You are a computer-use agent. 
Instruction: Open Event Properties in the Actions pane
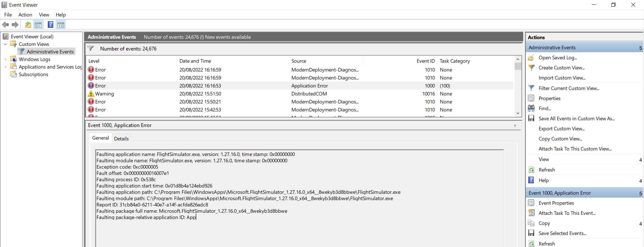coord(556,203)
